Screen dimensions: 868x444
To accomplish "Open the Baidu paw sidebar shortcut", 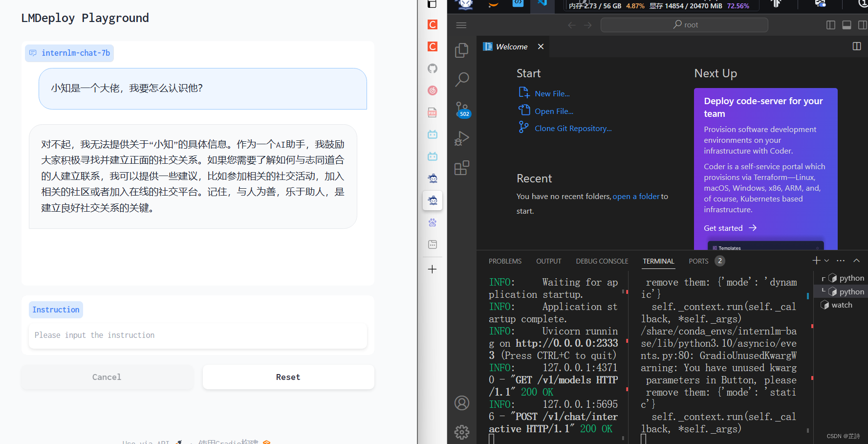I will pyautogui.click(x=433, y=222).
